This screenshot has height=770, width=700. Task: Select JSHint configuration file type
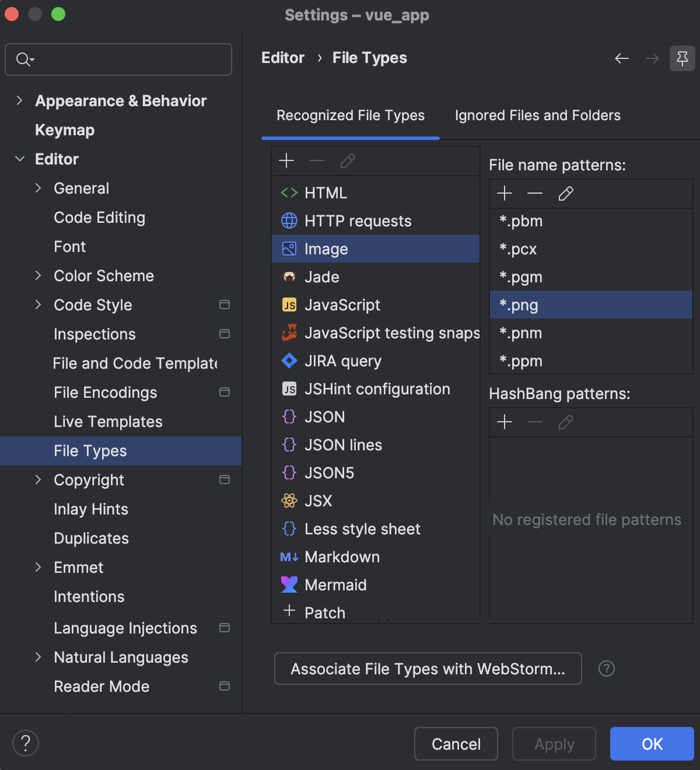376,389
